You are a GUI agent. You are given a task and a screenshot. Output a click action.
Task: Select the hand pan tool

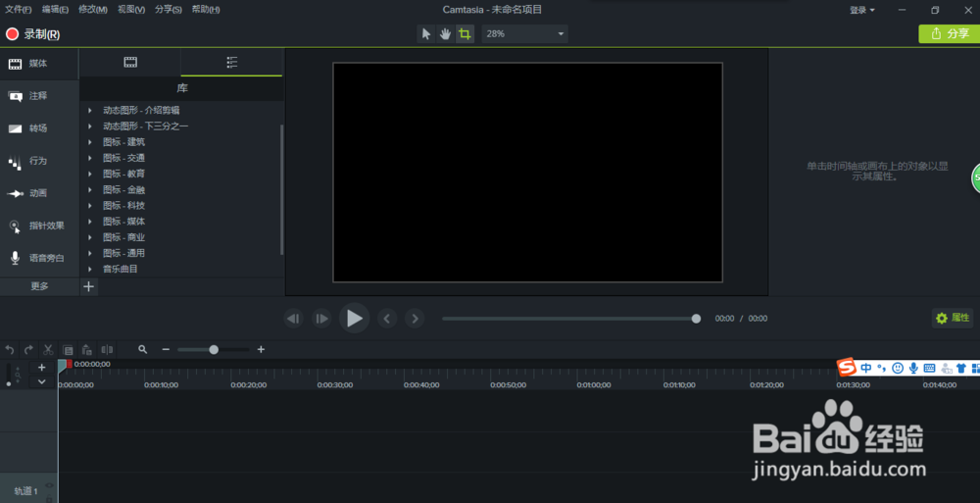[x=445, y=33]
